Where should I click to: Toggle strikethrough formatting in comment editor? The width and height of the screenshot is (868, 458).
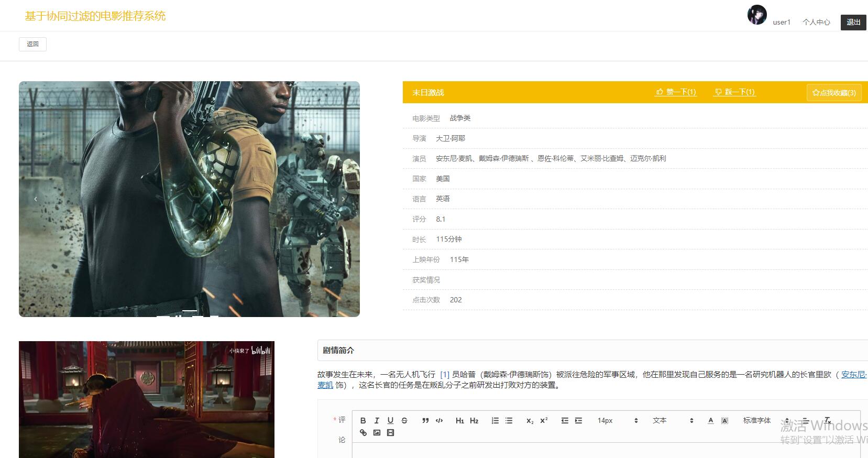coord(404,420)
